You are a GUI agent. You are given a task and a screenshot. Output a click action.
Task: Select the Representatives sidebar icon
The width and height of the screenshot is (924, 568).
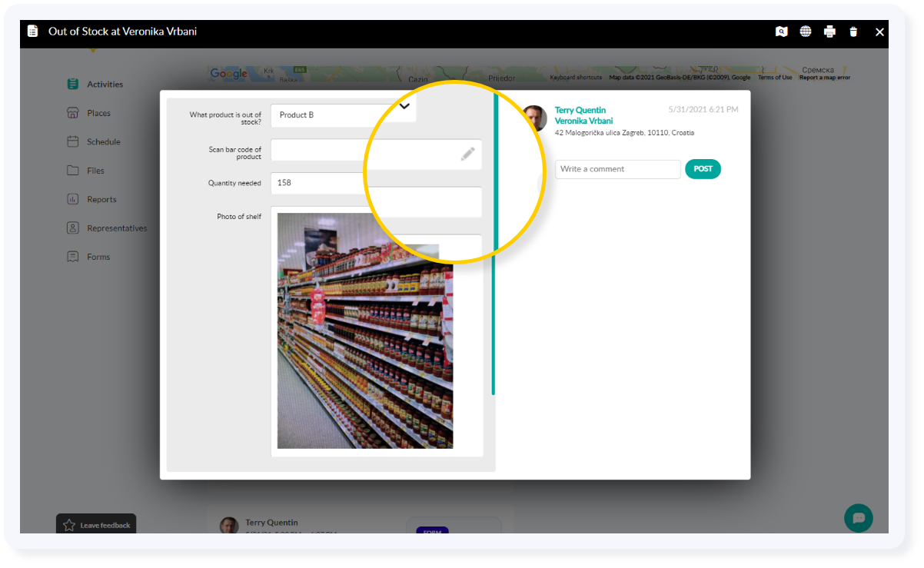(x=74, y=228)
